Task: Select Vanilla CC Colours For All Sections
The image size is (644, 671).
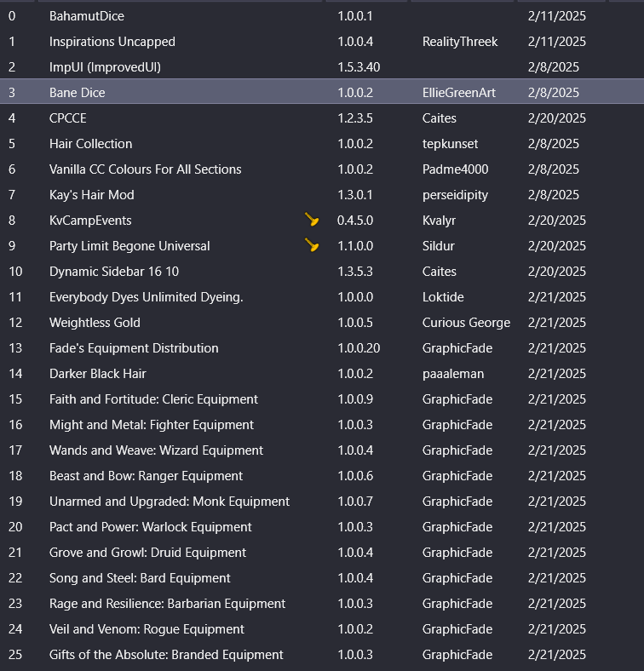Action: [146, 169]
